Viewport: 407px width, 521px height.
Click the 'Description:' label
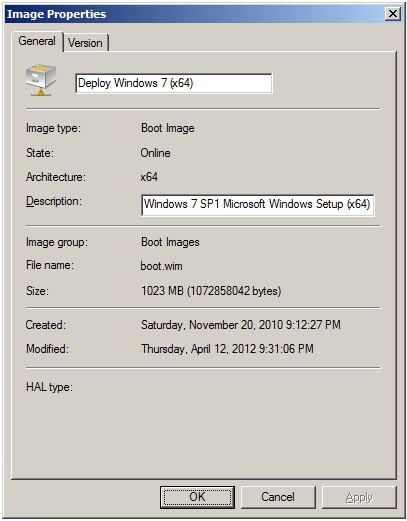[54, 201]
